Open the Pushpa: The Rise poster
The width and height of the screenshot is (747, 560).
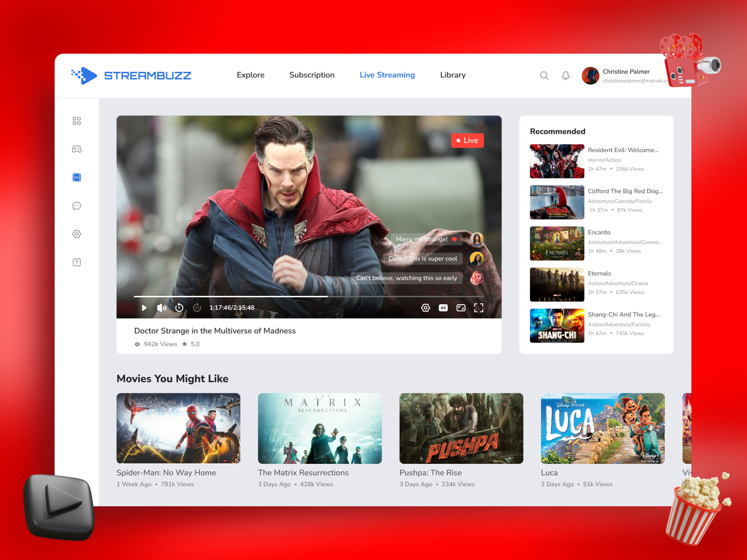[461, 428]
